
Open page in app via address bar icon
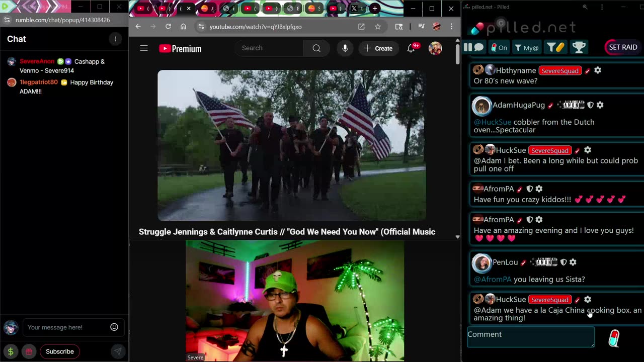361,27
